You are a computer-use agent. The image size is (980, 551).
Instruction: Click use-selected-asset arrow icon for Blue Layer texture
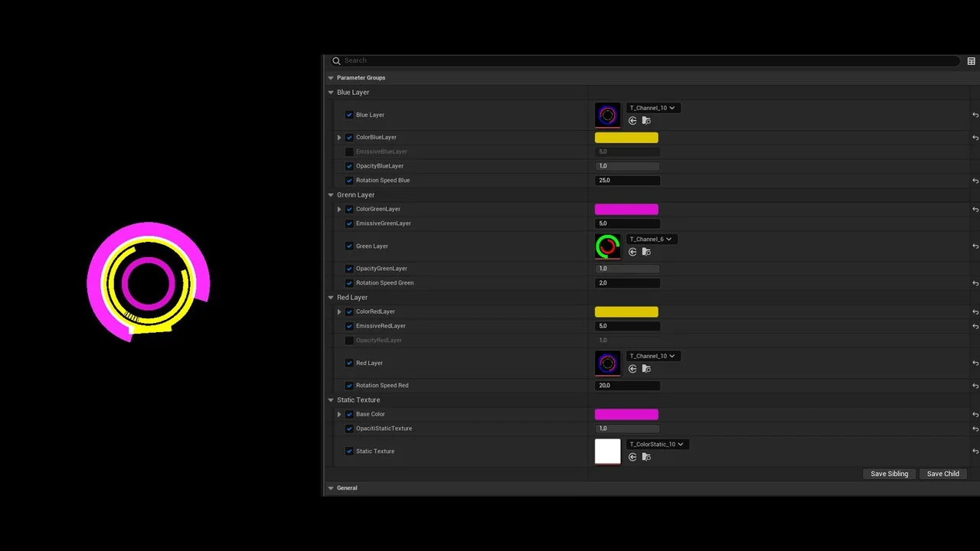pyautogui.click(x=632, y=121)
